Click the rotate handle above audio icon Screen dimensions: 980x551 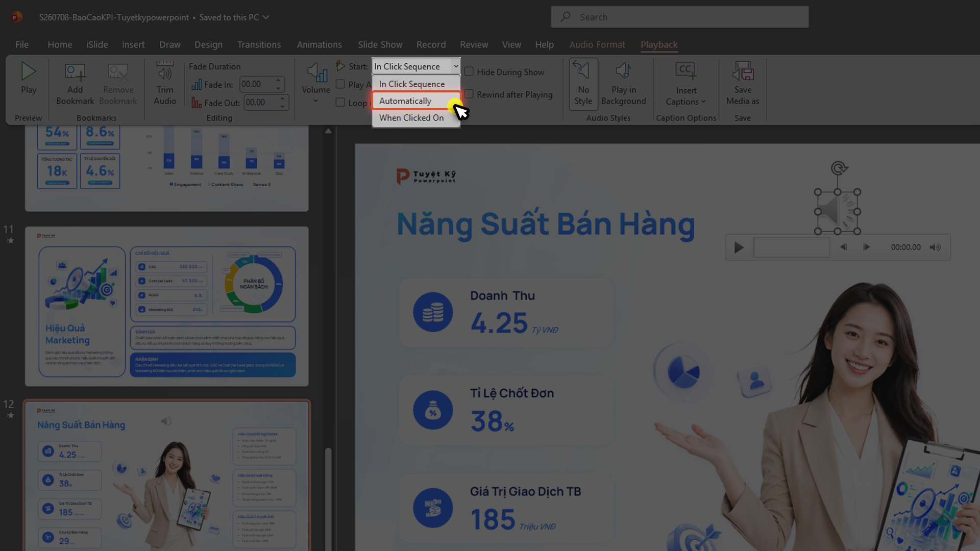[x=839, y=168]
